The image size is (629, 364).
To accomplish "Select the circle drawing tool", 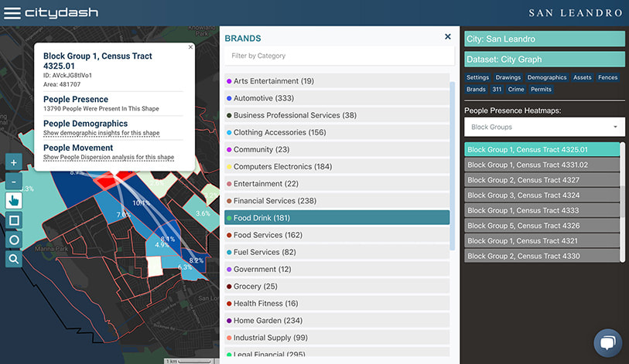I will pyautogui.click(x=14, y=240).
